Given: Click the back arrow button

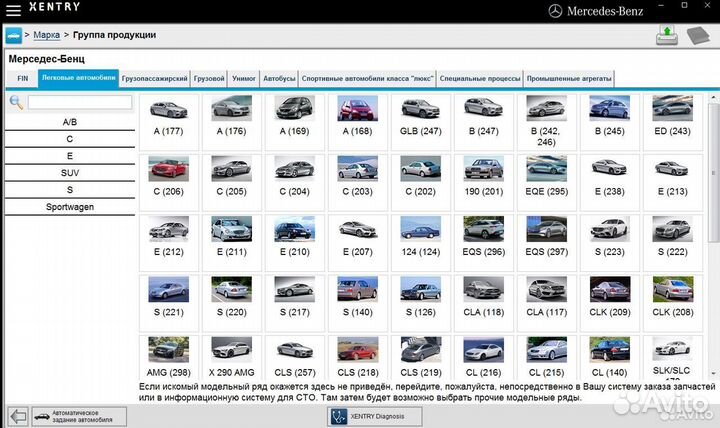Looking at the screenshot, I should (18, 417).
